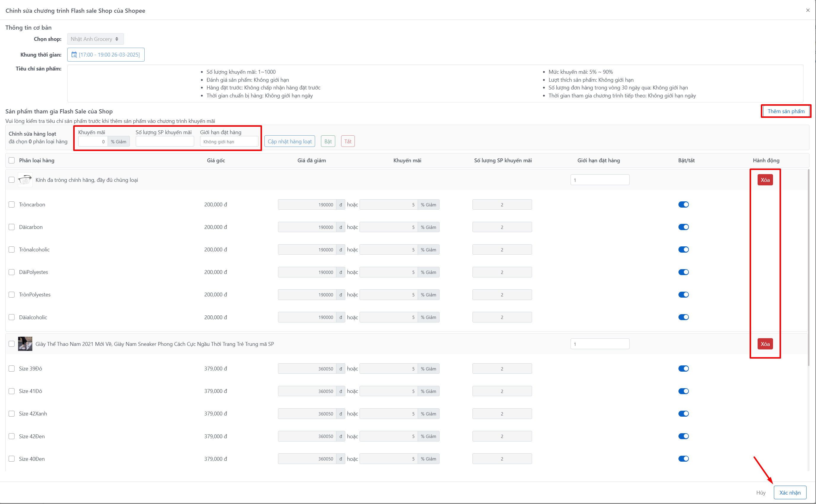Viewport: 816px width, 504px height.
Task: Open the Chọn shop dropdown
Action: (95, 39)
